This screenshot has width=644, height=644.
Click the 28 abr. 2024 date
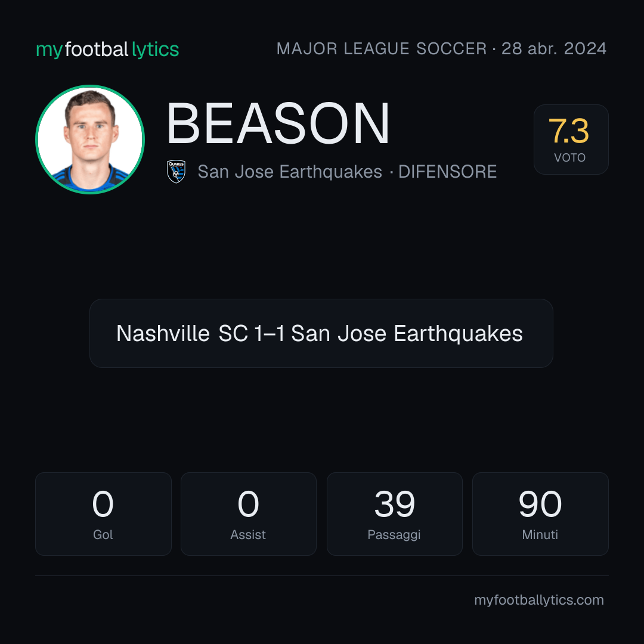pos(553,49)
